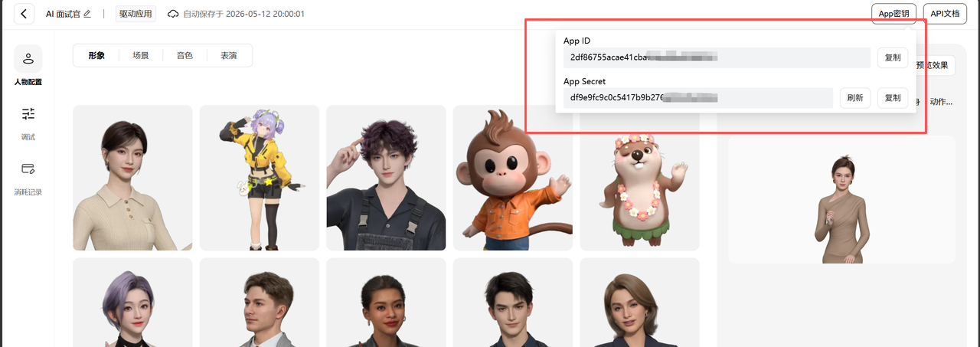
Task: Open 人物配置 in the sidebar
Action: [28, 66]
